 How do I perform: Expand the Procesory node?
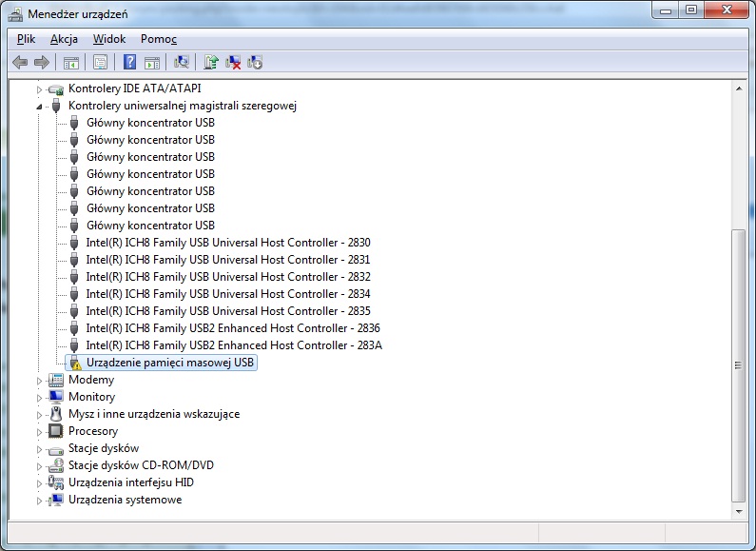39,432
